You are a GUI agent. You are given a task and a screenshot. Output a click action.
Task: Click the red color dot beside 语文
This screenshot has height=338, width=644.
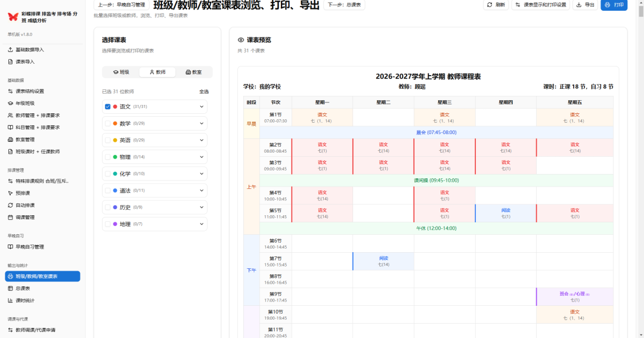pyautogui.click(x=115, y=106)
